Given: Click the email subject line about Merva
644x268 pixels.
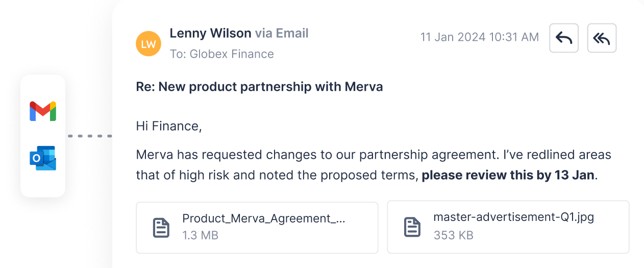Looking at the screenshot, I should pos(259,87).
